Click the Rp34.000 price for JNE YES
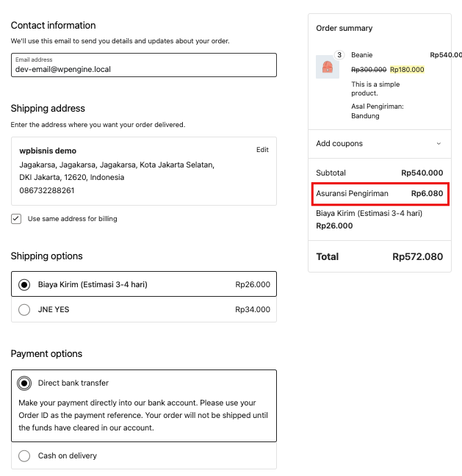Viewport: 462px width, 476px height. coord(253,310)
